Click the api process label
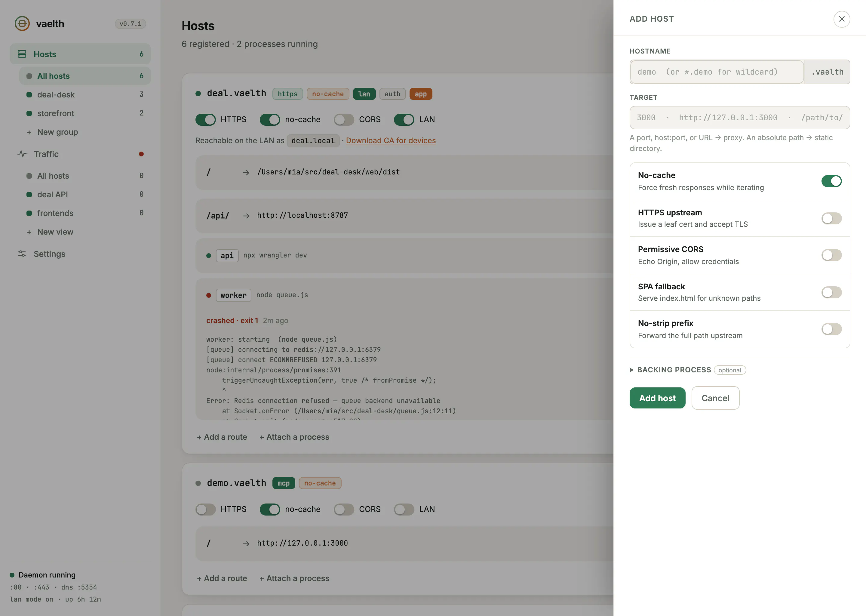The image size is (866, 616). pyautogui.click(x=227, y=255)
